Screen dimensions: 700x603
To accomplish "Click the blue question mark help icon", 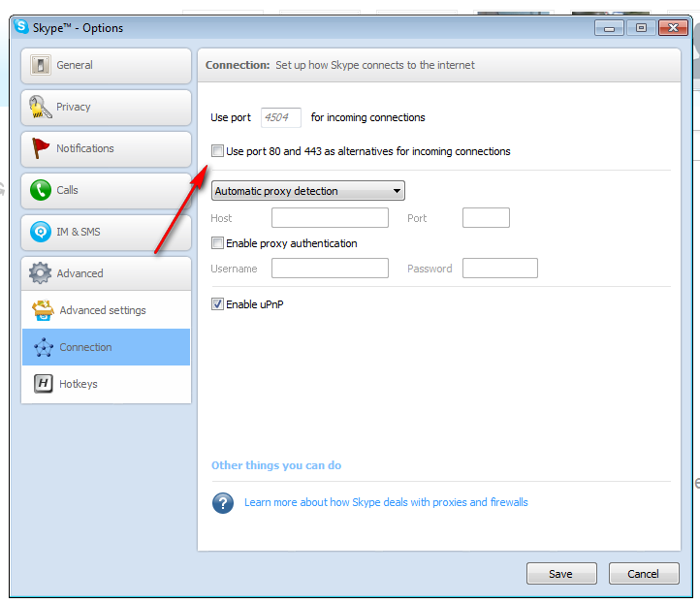I will coord(223,503).
